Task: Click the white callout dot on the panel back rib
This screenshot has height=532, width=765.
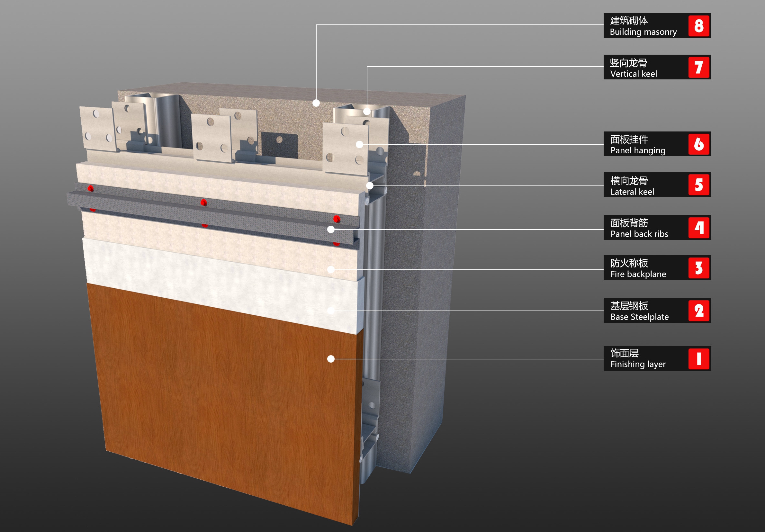Action: (x=331, y=229)
